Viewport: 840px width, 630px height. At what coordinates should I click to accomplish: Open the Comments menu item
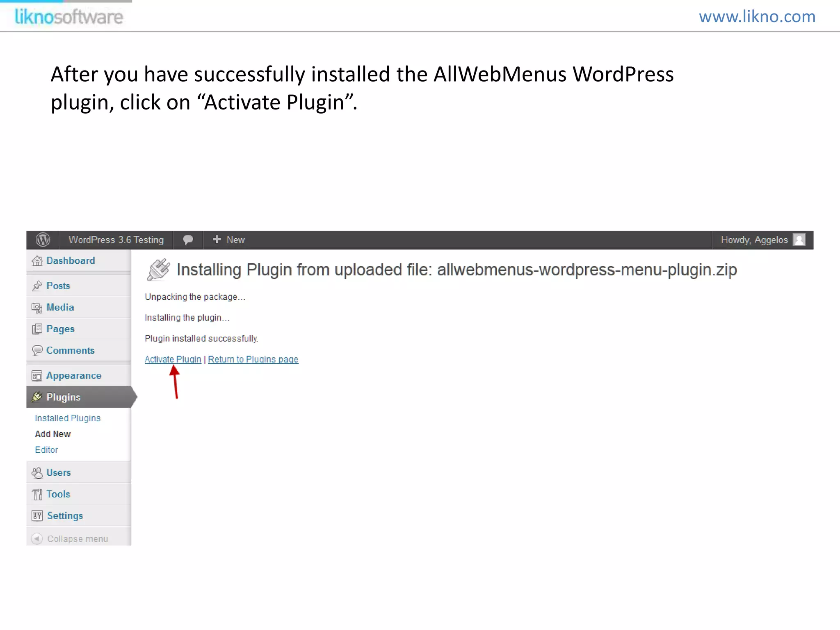[71, 351]
